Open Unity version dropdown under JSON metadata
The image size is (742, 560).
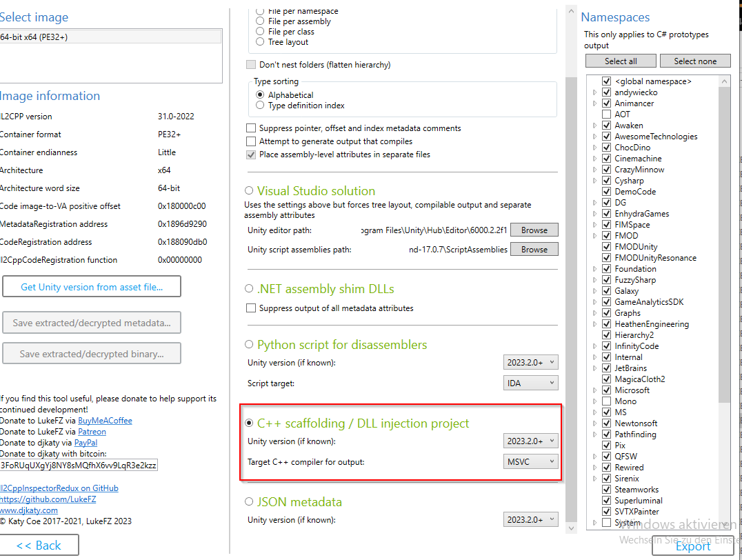point(530,519)
